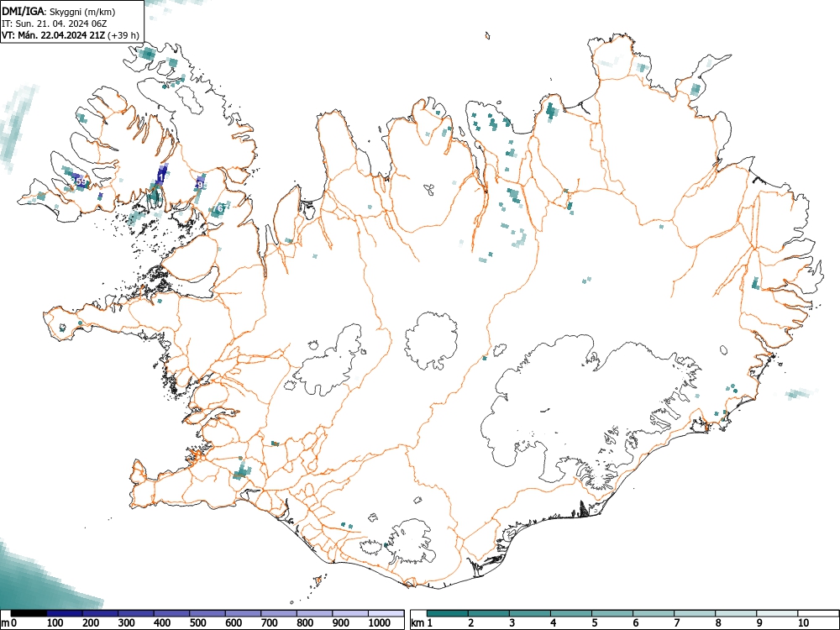Click the '1000' legend tick label
The height and width of the screenshot is (630, 840).
click(380, 622)
